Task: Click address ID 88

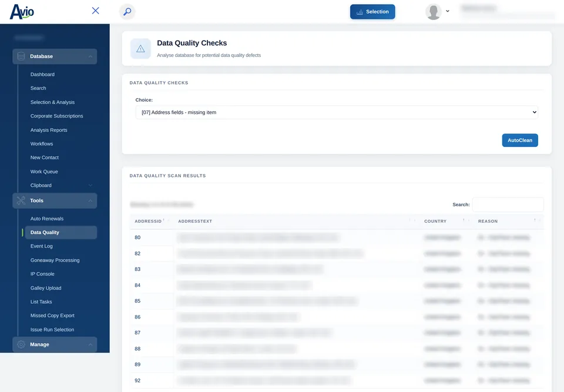Action: 137,349
